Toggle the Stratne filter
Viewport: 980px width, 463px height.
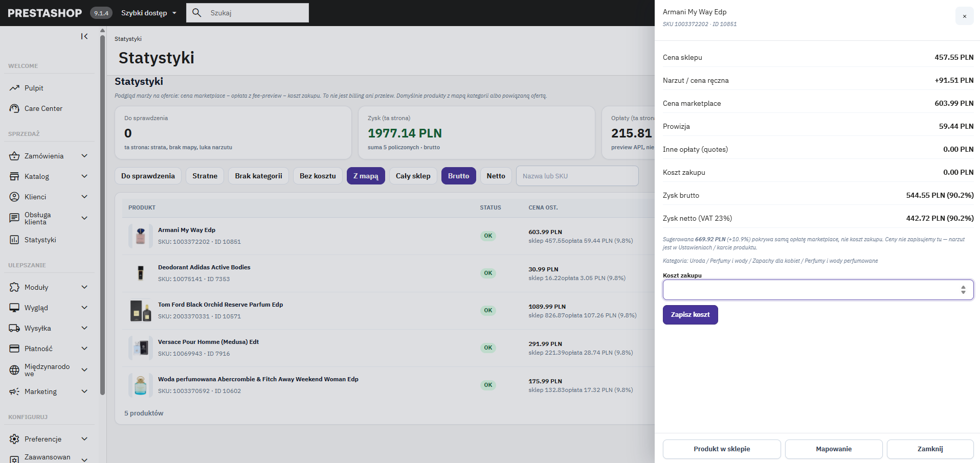click(205, 176)
